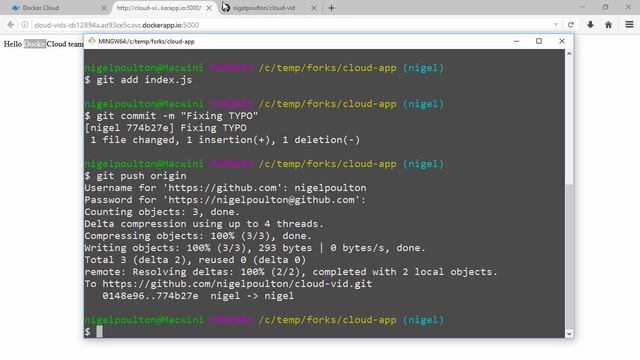The image size is (640, 360).
Task: Close the cloud-vi...kerapp.io:5000 tab
Action: tap(209, 8)
